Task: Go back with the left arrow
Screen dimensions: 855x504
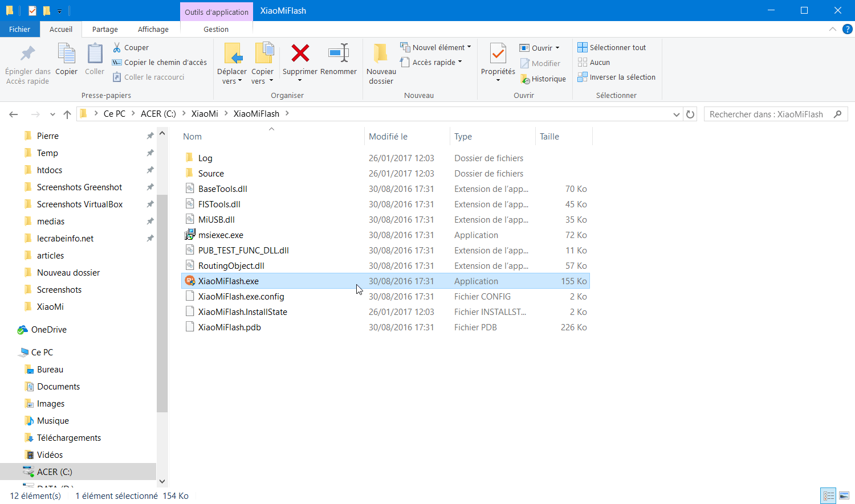Action: point(14,114)
